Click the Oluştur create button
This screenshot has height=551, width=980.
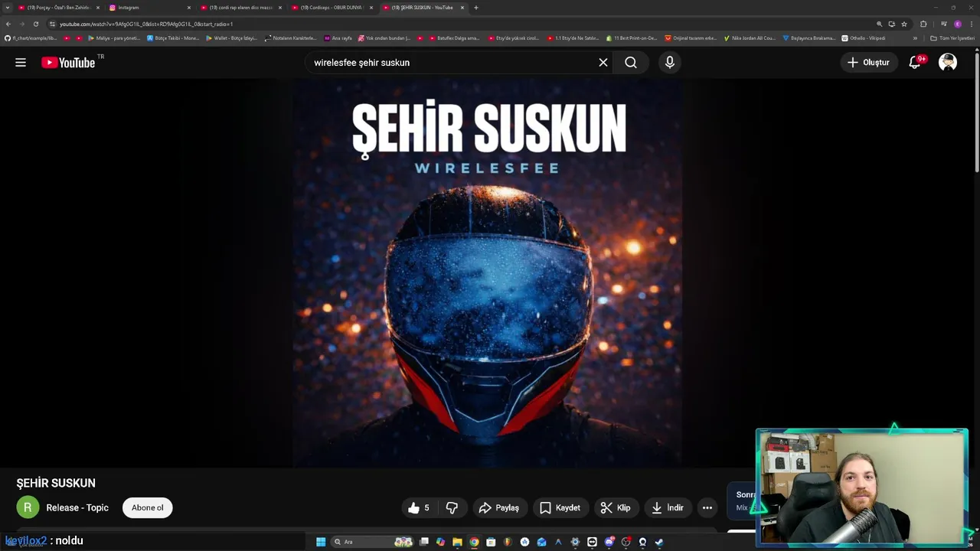[869, 63]
